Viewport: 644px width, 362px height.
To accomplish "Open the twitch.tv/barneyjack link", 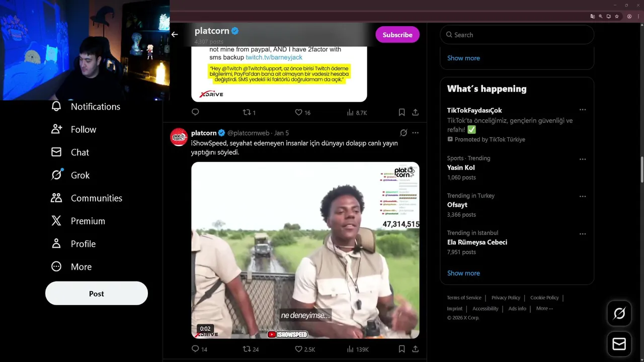I will tap(274, 57).
